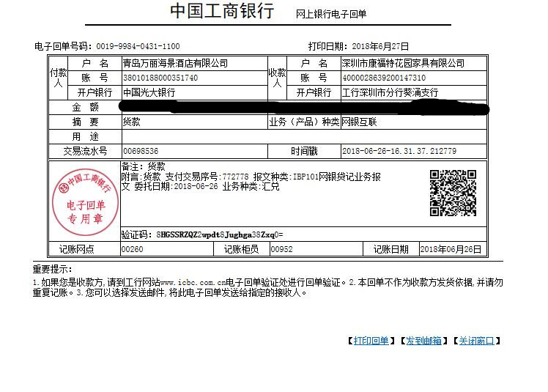Select payer name 青岛万丽海景酒店有限公司
The height and width of the screenshot is (392, 548).
click(175, 63)
